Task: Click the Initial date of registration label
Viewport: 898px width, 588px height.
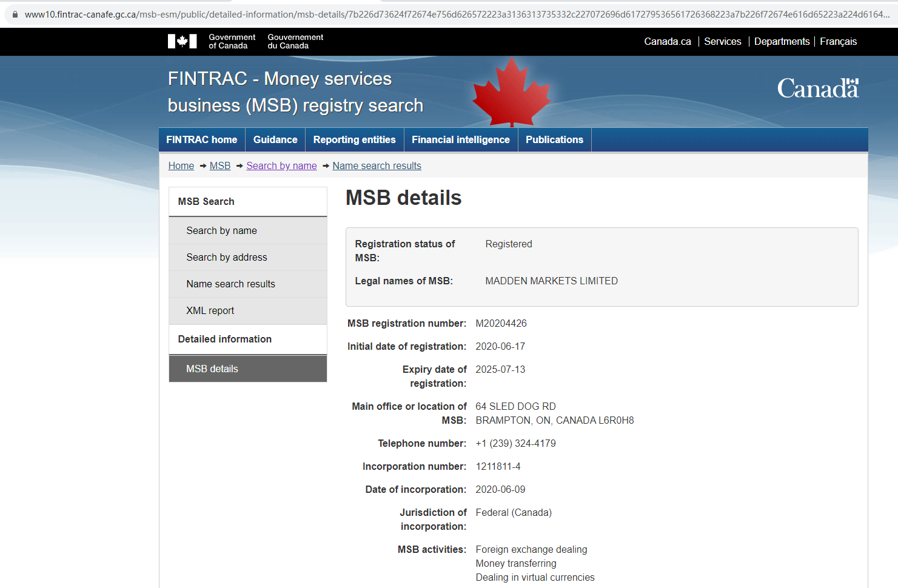Action: click(407, 346)
